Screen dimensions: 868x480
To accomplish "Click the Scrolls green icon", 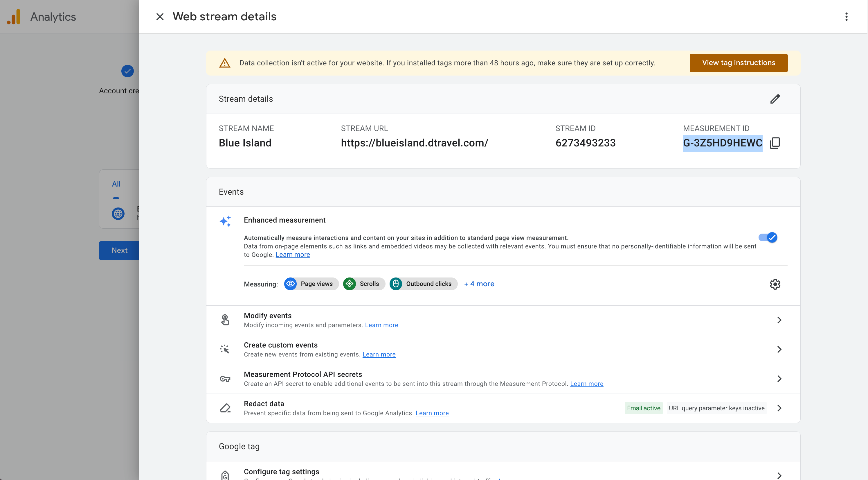I will pos(349,284).
